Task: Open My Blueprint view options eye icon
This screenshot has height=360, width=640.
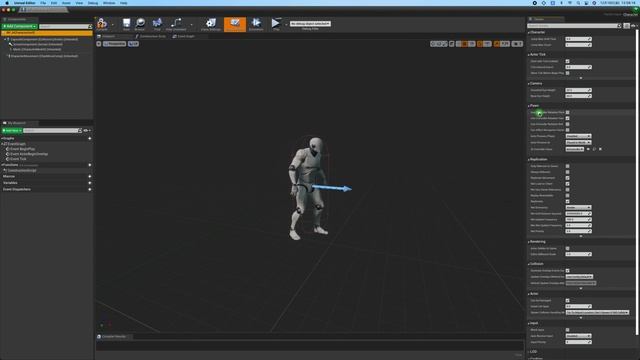Action: [87, 131]
